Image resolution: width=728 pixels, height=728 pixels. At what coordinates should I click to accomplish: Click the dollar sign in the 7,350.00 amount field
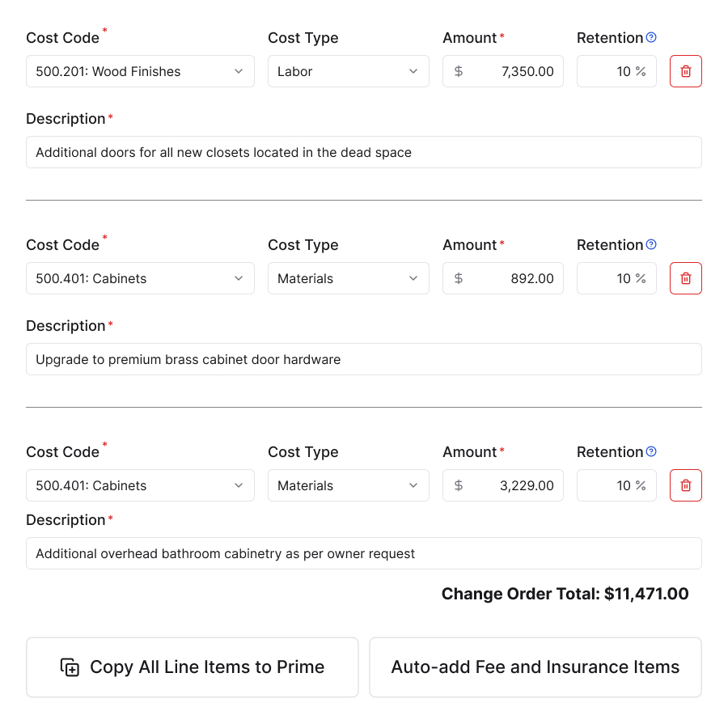[x=459, y=71]
